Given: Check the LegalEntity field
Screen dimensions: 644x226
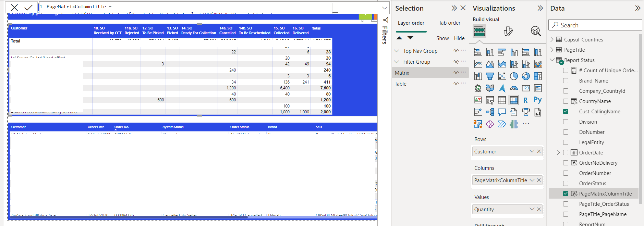Looking at the screenshot, I should click(566, 142).
